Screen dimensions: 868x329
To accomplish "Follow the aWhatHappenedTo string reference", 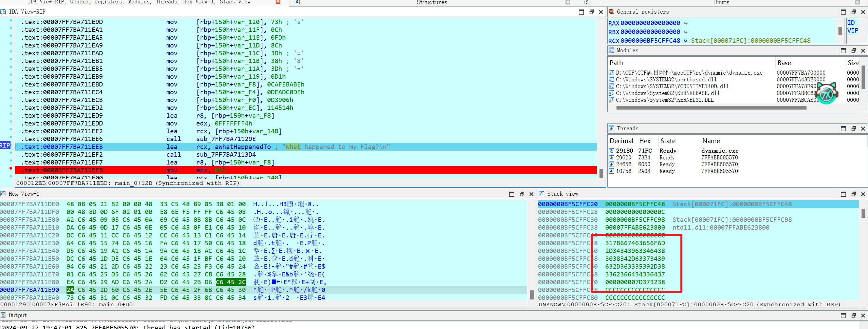I will point(242,147).
